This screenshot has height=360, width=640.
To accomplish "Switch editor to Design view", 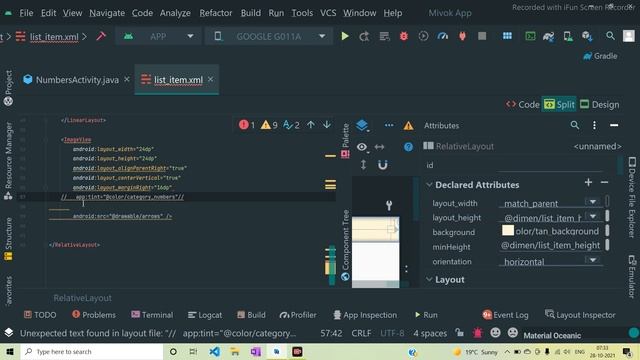I will point(600,104).
